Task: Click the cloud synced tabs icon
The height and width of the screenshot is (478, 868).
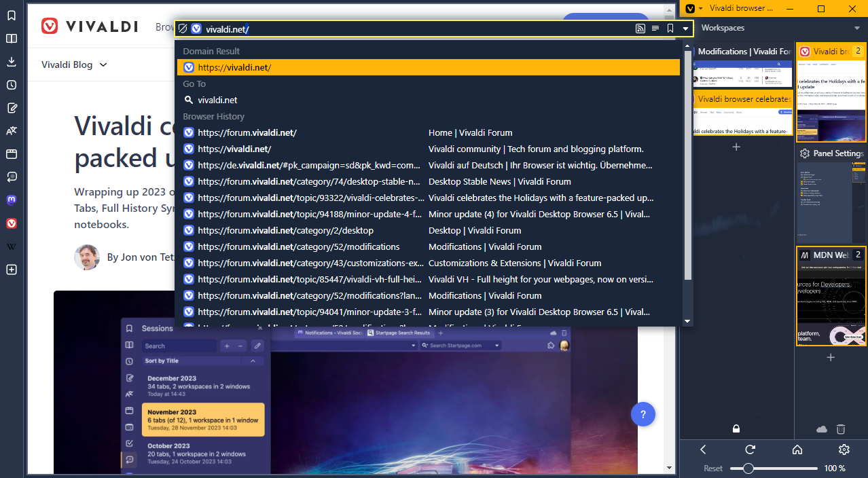Action: [x=821, y=429]
